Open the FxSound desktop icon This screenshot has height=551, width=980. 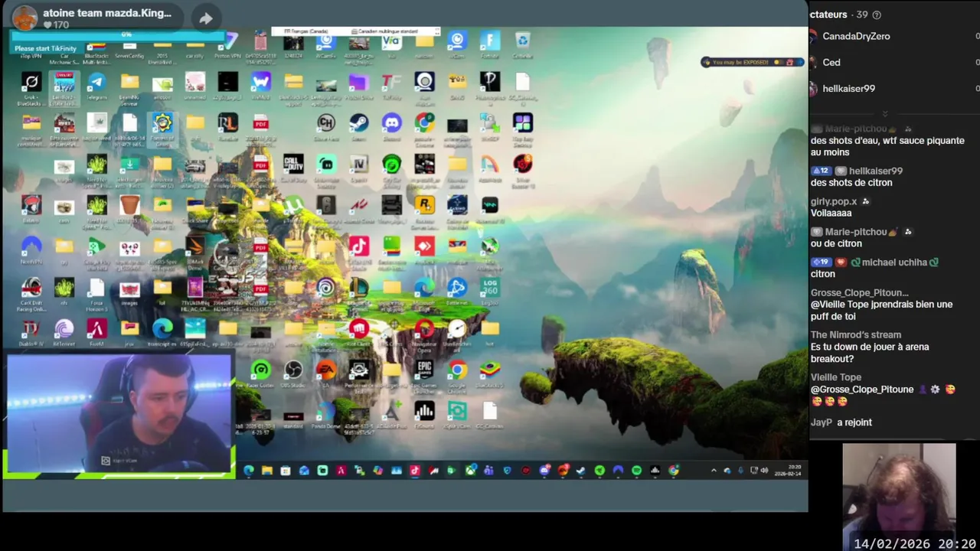pos(424,411)
